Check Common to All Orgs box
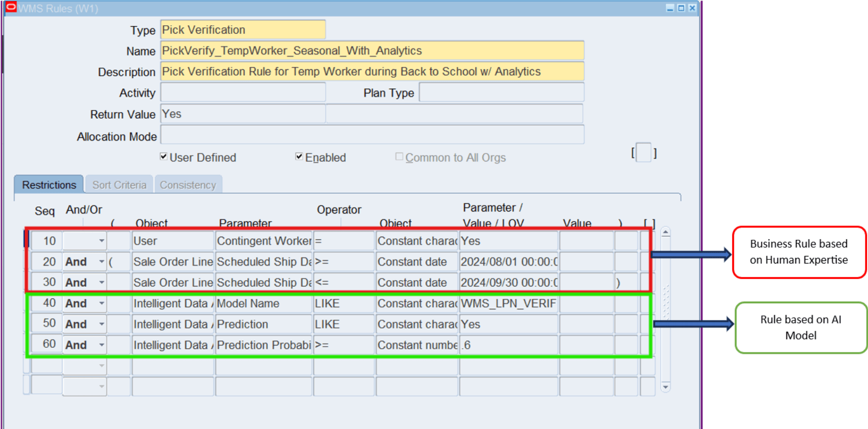 pyautogui.click(x=399, y=156)
